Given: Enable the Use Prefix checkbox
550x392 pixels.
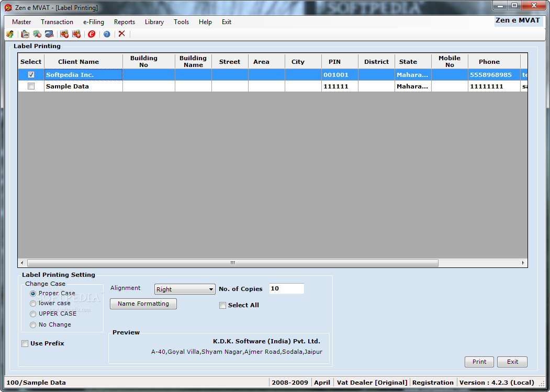Looking at the screenshot, I should (x=25, y=343).
